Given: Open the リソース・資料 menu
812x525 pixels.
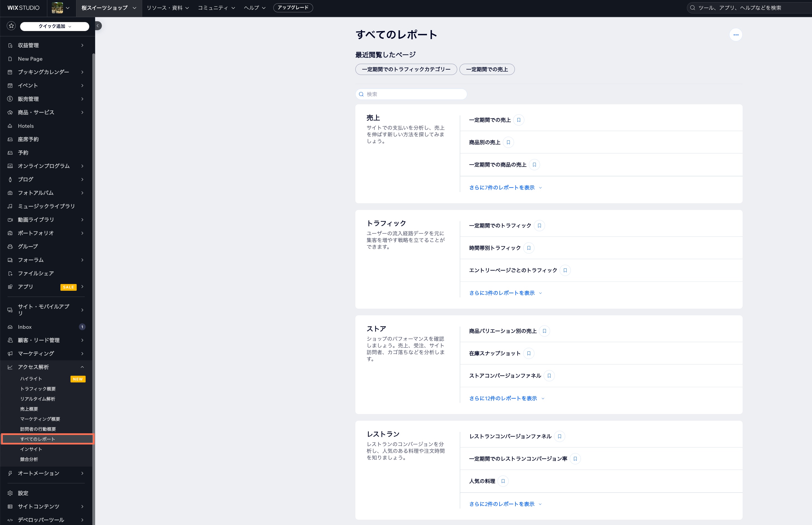Looking at the screenshot, I should coord(168,8).
